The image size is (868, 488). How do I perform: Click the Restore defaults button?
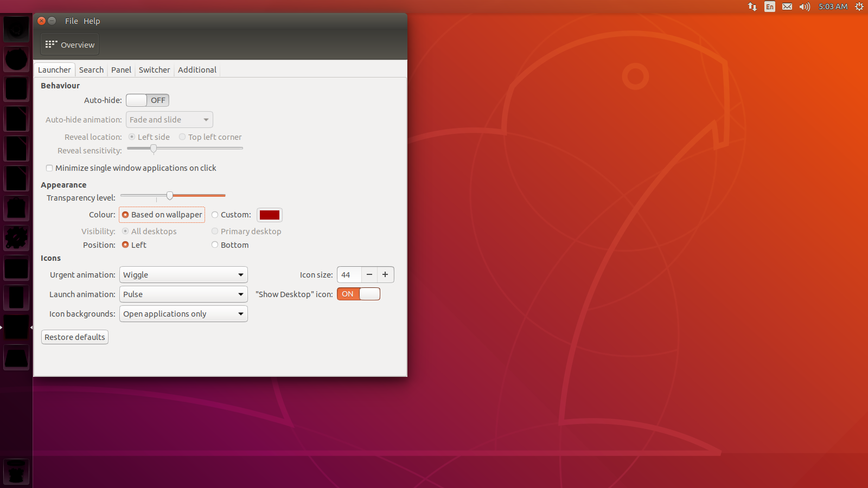pyautogui.click(x=74, y=337)
